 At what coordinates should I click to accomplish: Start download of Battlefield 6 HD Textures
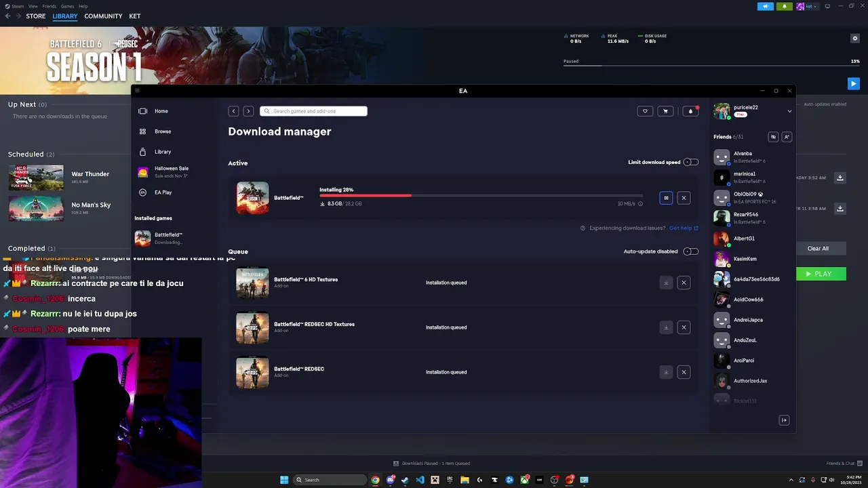click(666, 283)
